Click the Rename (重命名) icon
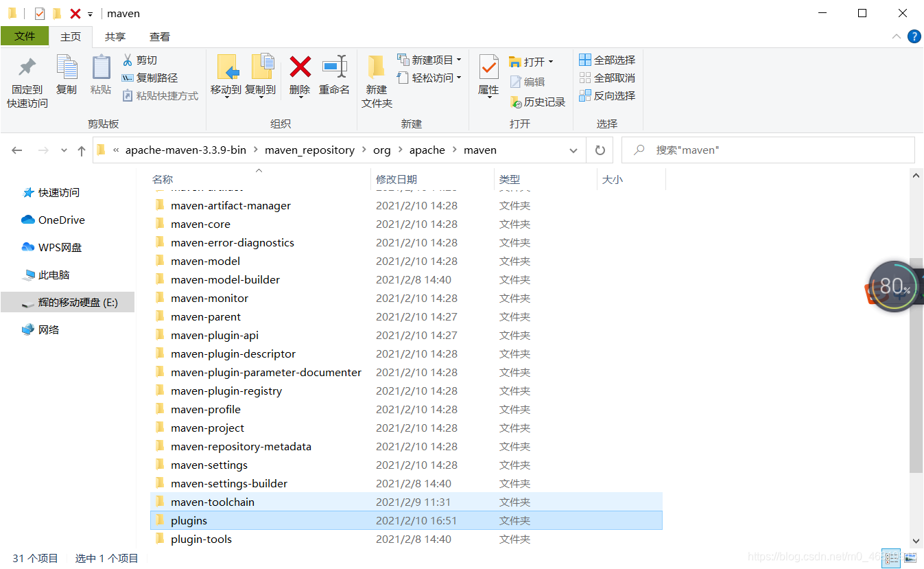Viewport: 924px width, 569px height. tap(335, 67)
